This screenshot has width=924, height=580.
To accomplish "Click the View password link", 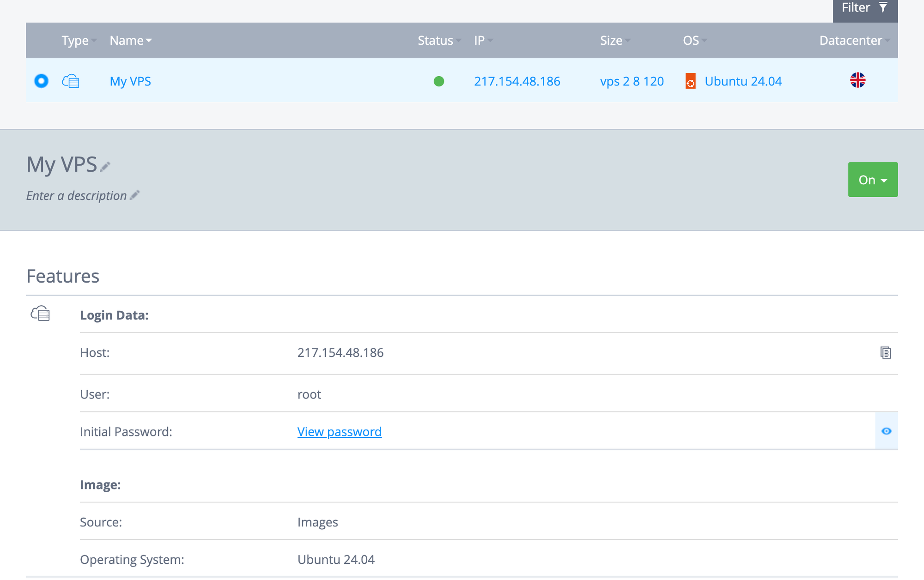I will pyautogui.click(x=339, y=432).
